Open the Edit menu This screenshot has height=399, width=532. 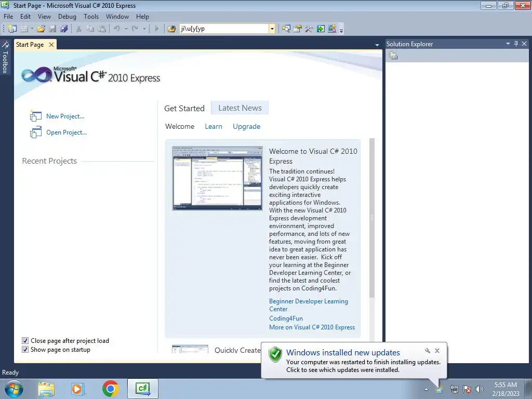point(25,17)
